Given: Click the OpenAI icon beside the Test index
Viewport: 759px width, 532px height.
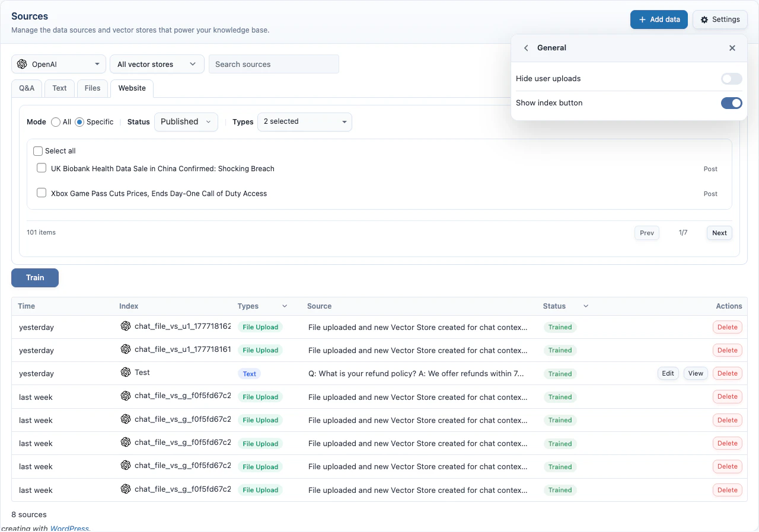Looking at the screenshot, I should coord(126,373).
